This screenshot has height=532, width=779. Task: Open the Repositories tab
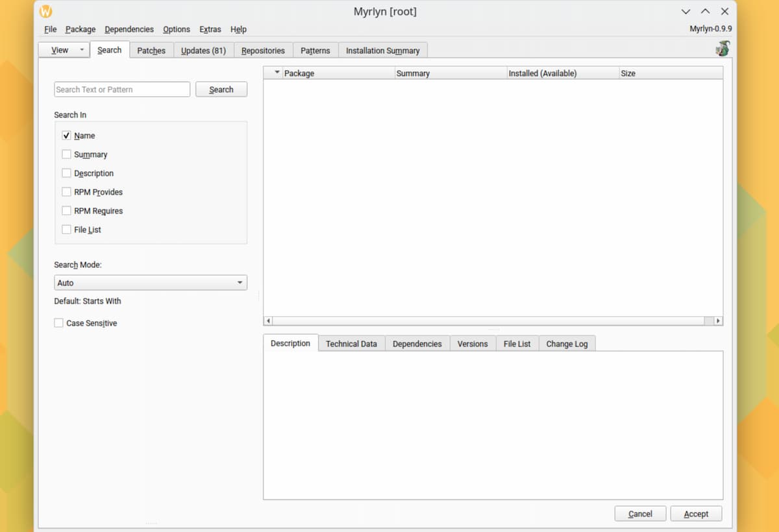point(263,51)
